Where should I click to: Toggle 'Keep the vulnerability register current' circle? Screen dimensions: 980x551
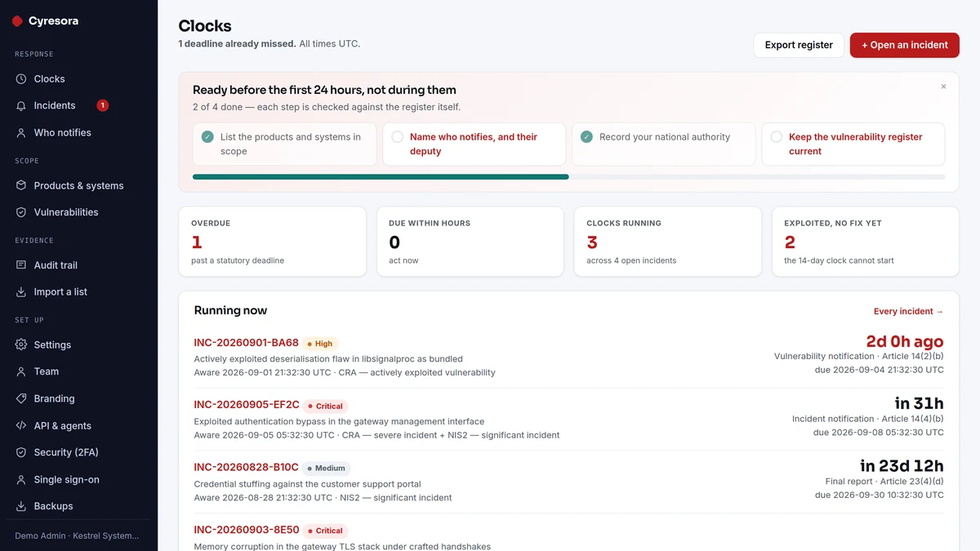coord(776,137)
